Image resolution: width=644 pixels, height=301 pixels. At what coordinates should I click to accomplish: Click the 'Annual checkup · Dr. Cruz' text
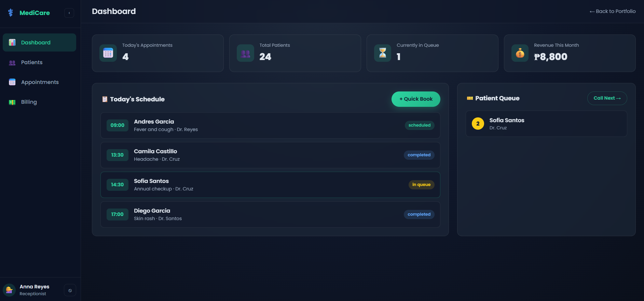[x=164, y=189]
